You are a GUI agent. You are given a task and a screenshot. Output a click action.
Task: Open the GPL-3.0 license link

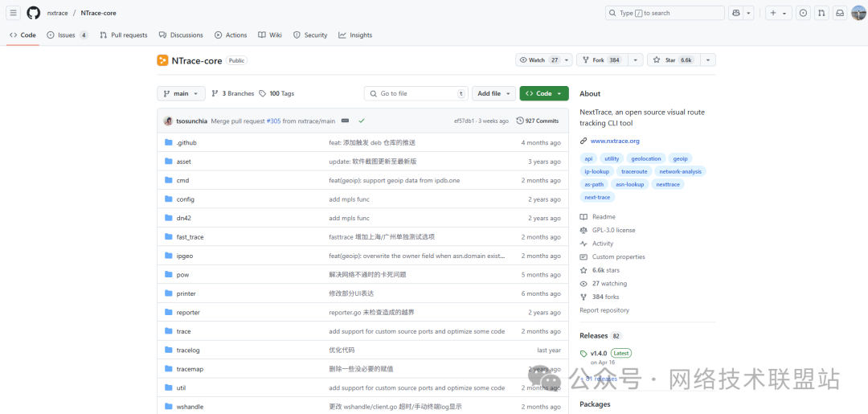pyautogui.click(x=613, y=230)
